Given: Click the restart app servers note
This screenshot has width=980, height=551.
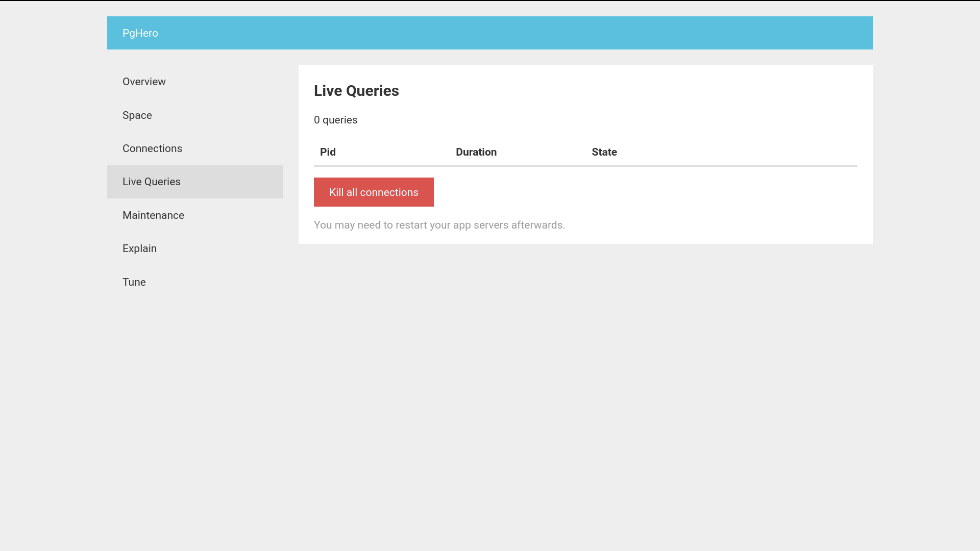Looking at the screenshot, I should pos(439,225).
